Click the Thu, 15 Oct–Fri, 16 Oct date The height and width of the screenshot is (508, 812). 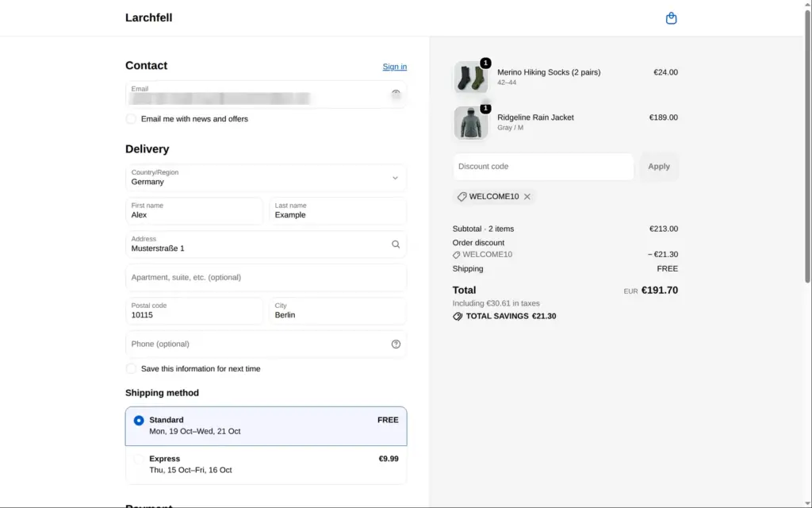(x=190, y=470)
